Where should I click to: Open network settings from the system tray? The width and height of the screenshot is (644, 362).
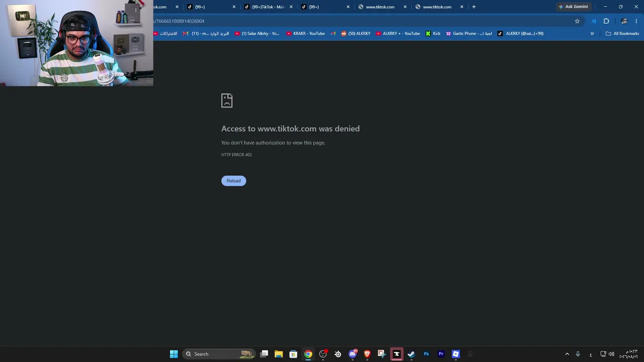[603, 354]
